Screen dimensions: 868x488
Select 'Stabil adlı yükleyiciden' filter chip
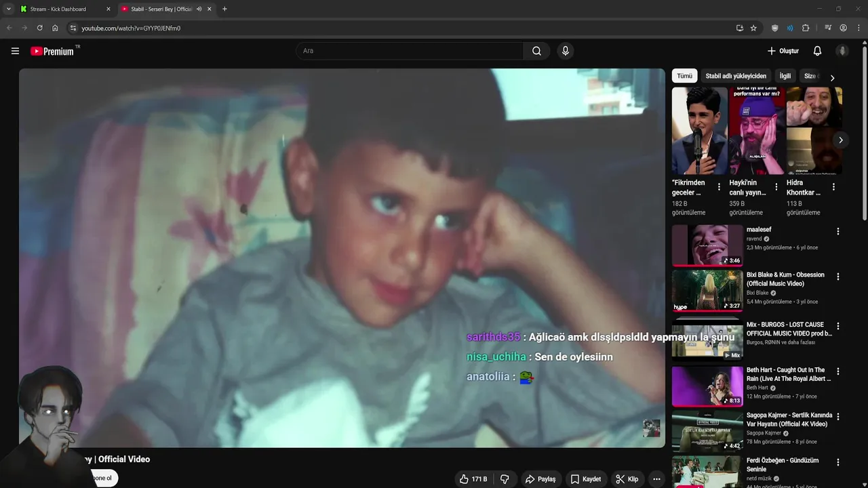(x=736, y=76)
